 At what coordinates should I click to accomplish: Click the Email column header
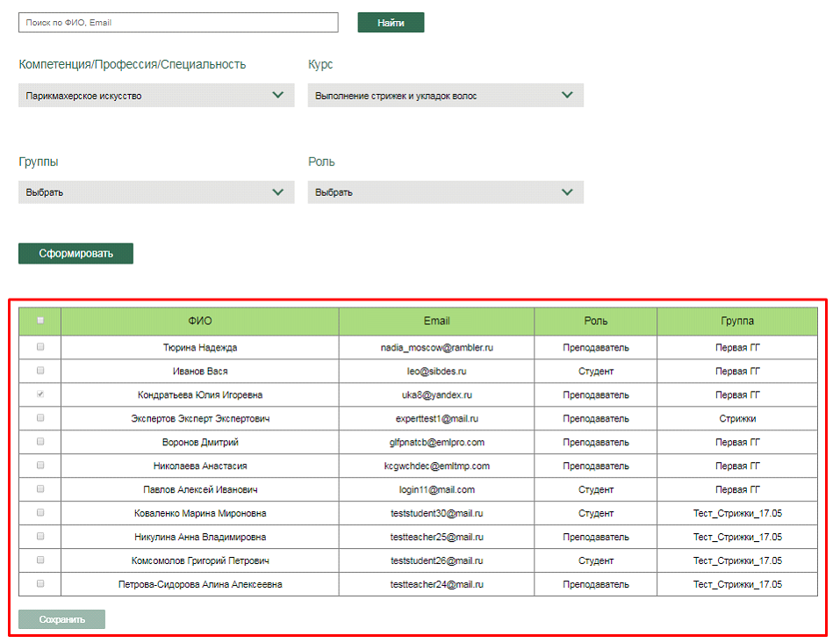click(x=436, y=321)
